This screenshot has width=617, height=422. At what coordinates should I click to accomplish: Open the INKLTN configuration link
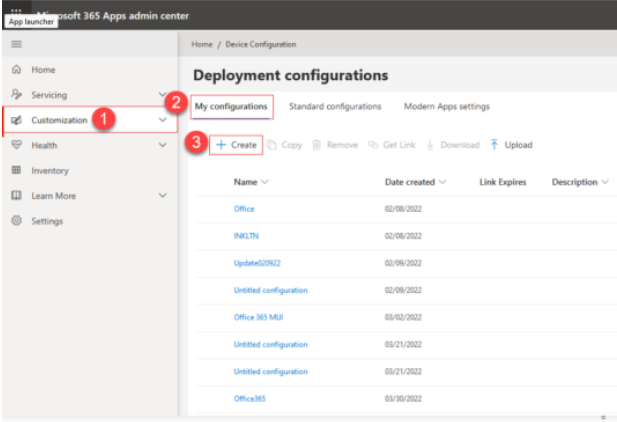coord(246,236)
